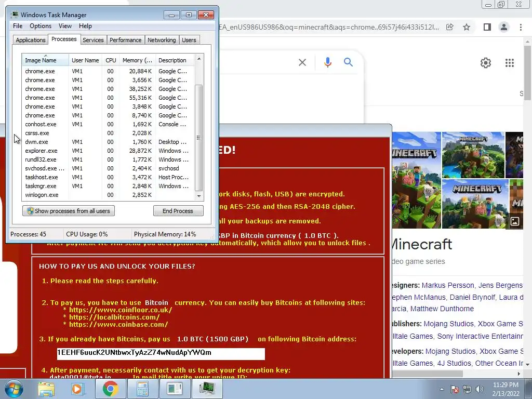Select the rundll32.exe process row
Screen dimensions: 532x399
(109, 159)
